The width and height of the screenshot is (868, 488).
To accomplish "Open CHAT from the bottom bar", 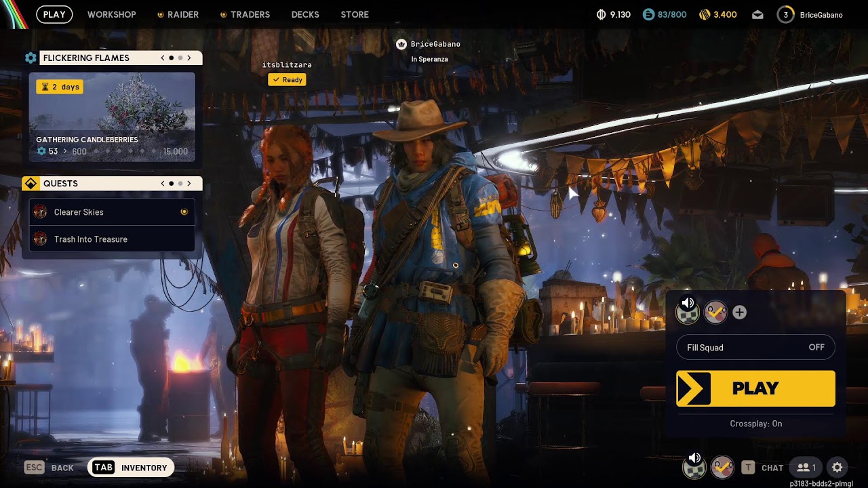I will (x=772, y=468).
